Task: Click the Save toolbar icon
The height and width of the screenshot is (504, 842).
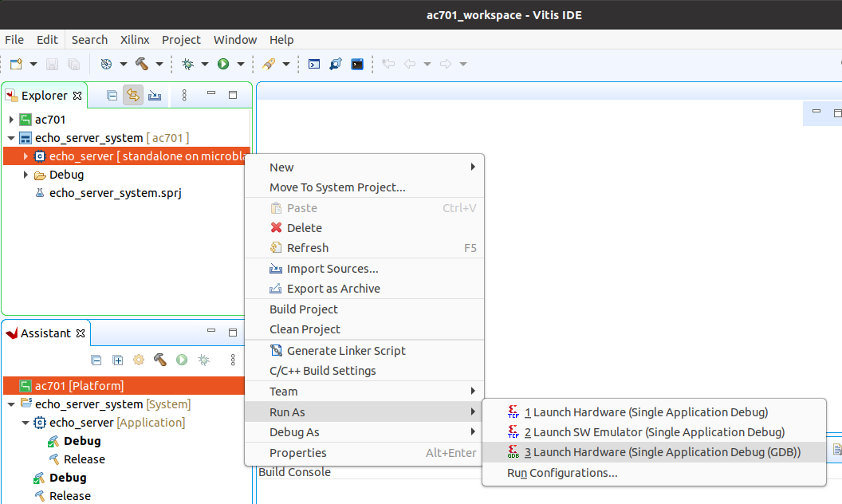Action: pos(52,64)
